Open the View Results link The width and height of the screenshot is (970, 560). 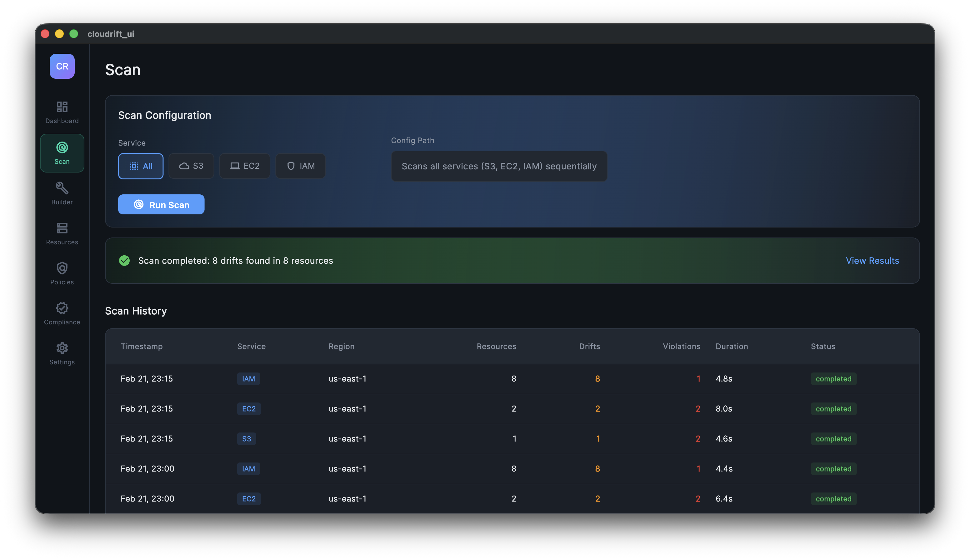click(872, 261)
